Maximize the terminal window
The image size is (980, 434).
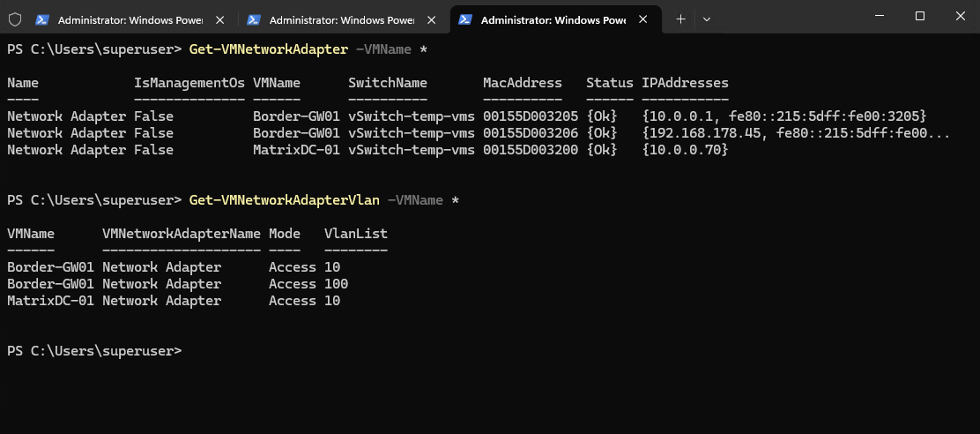(x=919, y=16)
